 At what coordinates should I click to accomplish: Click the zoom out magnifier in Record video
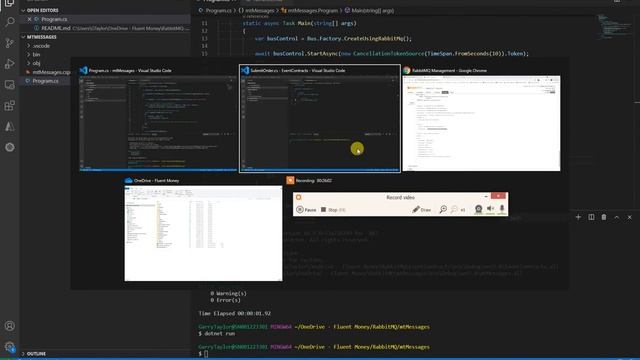click(x=454, y=209)
